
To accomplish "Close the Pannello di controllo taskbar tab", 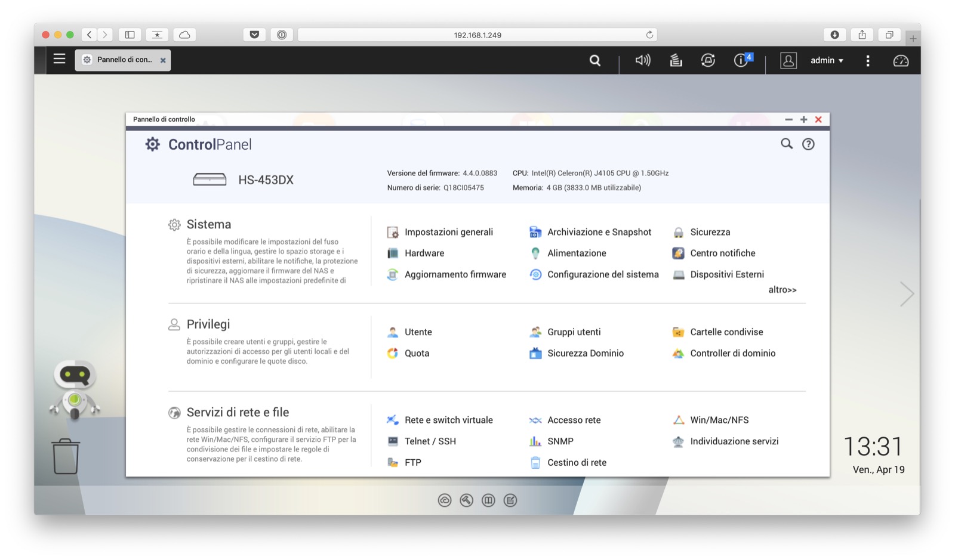I will click(163, 60).
